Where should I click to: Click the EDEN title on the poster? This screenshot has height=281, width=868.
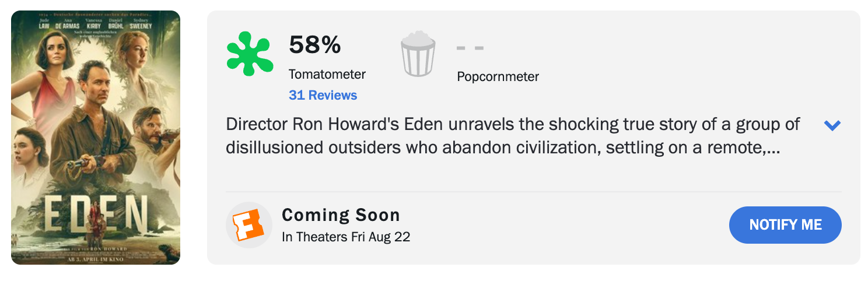[96, 215]
